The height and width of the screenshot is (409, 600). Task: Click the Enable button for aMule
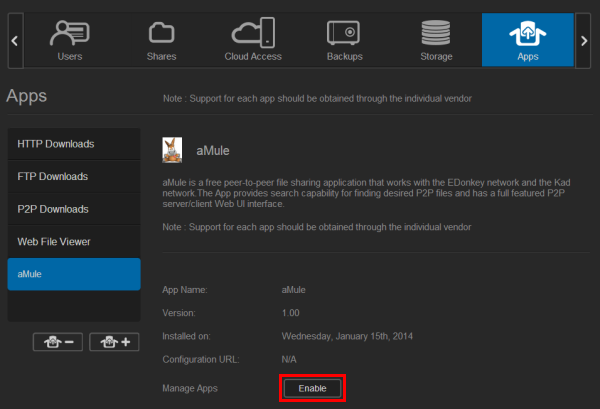point(312,388)
